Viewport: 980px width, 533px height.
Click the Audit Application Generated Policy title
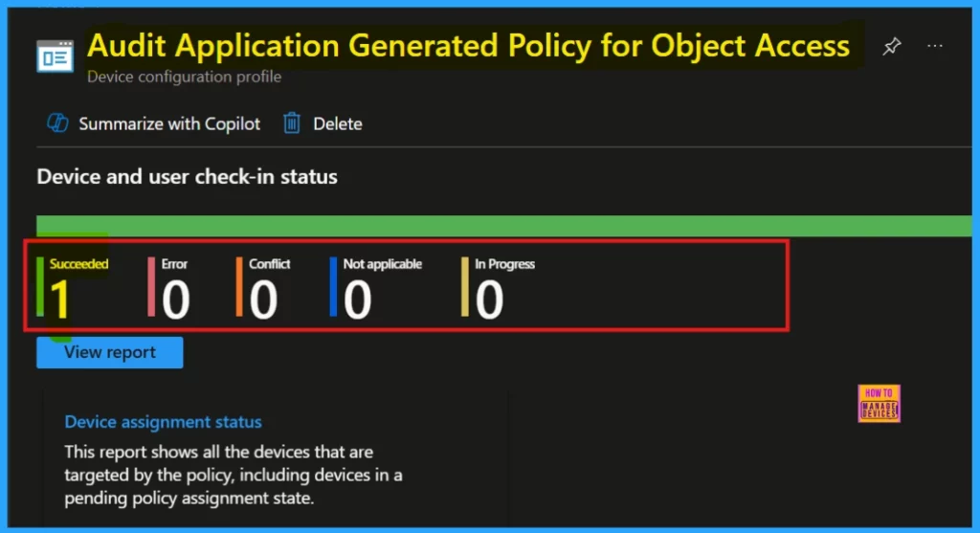[468, 45]
